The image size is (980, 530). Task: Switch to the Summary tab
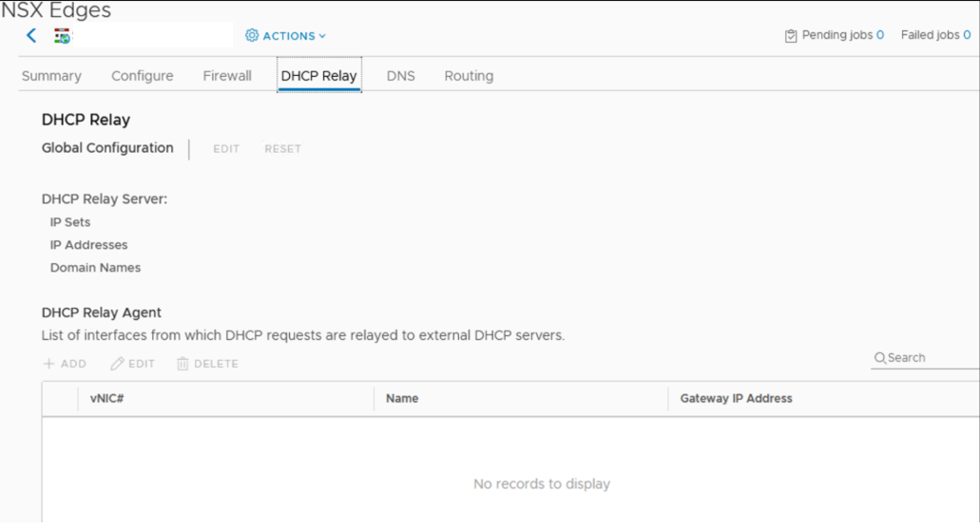(x=51, y=76)
